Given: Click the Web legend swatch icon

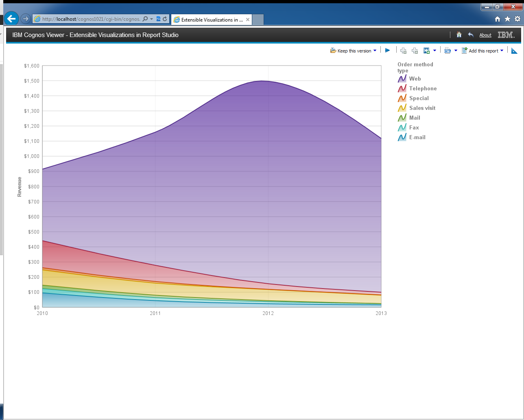Looking at the screenshot, I should 402,79.
